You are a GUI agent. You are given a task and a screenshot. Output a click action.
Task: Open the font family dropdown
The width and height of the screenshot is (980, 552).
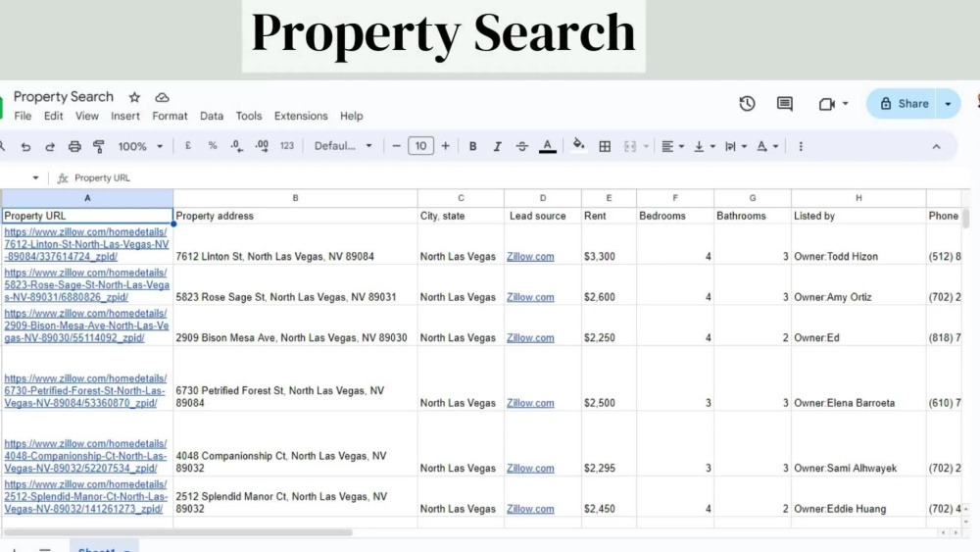tap(343, 146)
